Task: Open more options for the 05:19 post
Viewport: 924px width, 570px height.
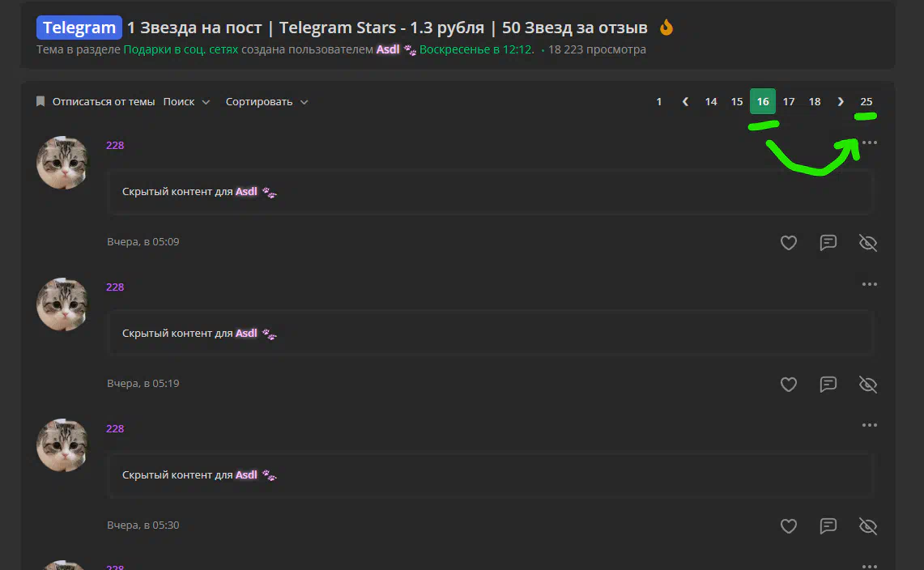Action: click(x=869, y=284)
